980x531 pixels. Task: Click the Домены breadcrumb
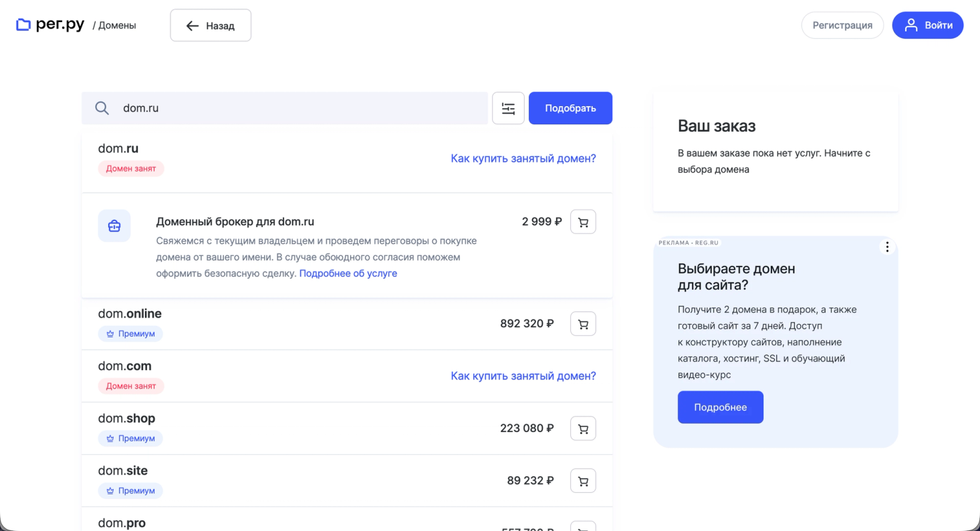(x=117, y=26)
